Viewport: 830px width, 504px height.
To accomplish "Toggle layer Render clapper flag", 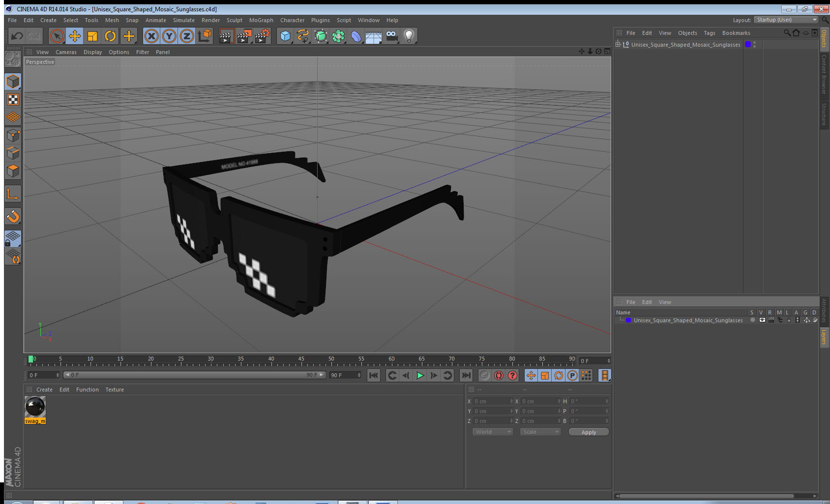I will click(x=771, y=320).
